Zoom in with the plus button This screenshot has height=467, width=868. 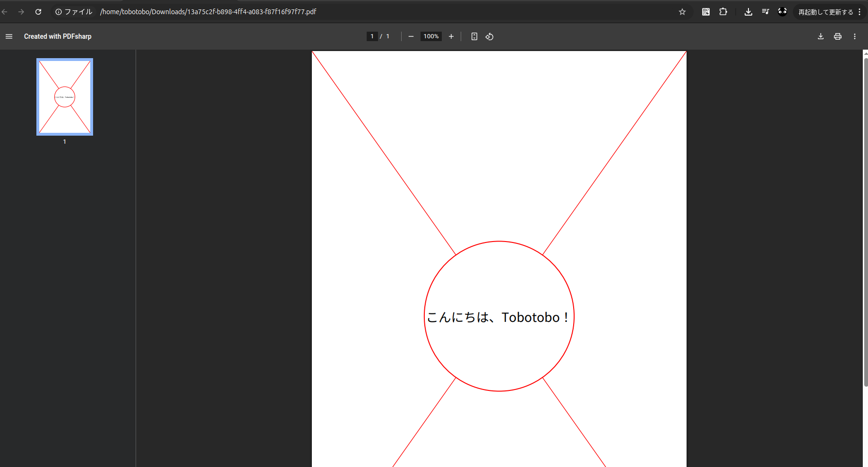(x=451, y=36)
